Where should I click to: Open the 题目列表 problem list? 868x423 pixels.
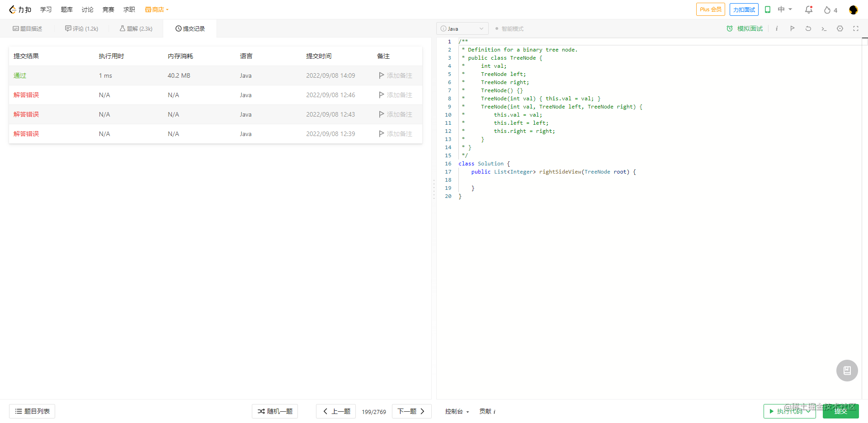32,411
